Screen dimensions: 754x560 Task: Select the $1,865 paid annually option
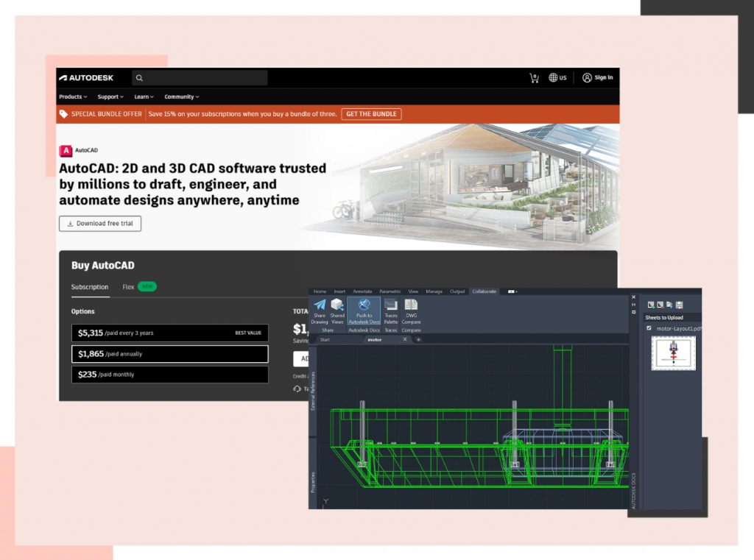pyautogui.click(x=170, y=354)
